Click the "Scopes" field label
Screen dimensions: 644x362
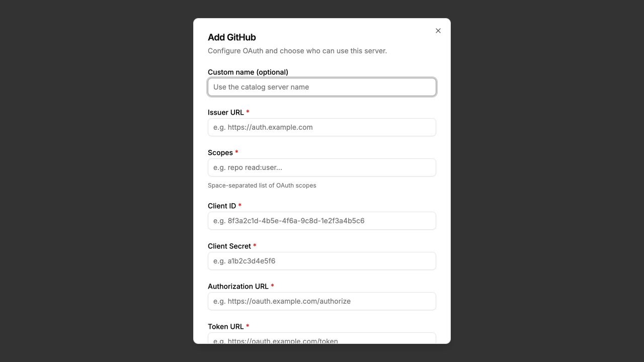point(220,152)
